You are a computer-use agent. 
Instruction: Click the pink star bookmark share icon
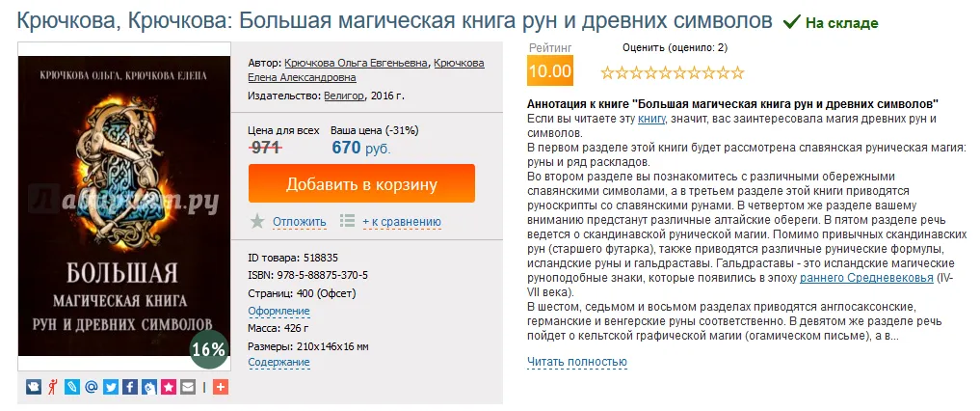[x=169, y=387]
